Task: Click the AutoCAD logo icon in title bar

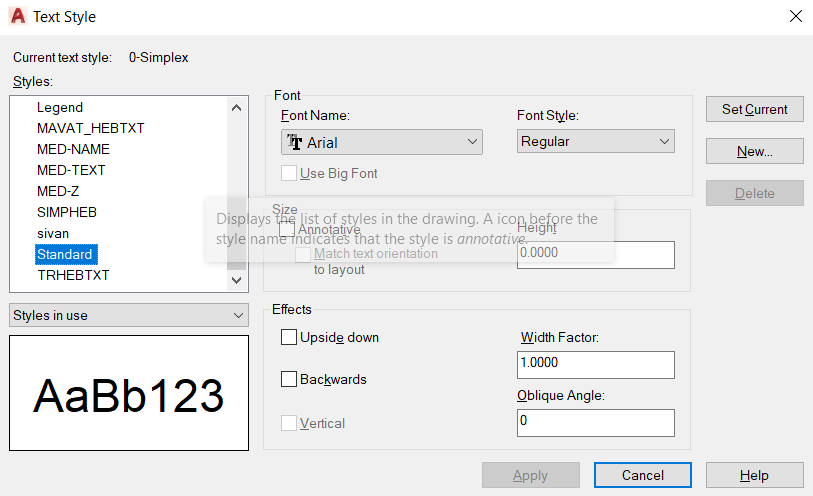Action: coord(16,16)
